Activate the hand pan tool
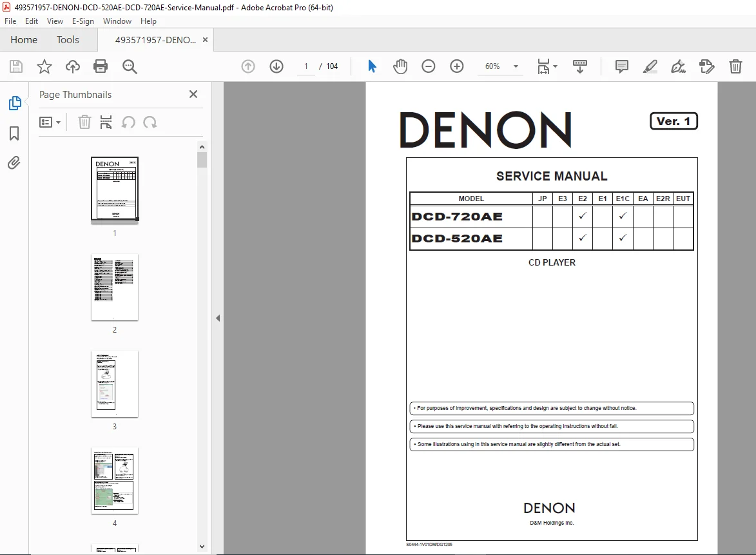Image resolution: width=756 pixels, height=555 pixels. coord(400,66)
